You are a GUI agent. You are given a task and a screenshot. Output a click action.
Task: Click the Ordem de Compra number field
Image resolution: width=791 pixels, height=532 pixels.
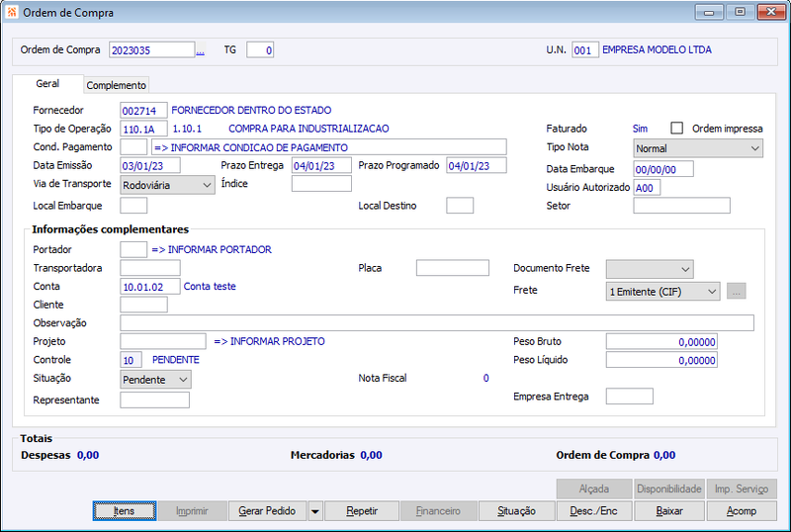tap(152, 50)
